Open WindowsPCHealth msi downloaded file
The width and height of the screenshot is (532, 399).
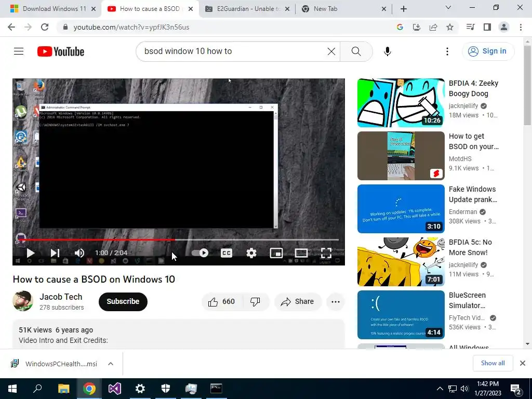54,364
